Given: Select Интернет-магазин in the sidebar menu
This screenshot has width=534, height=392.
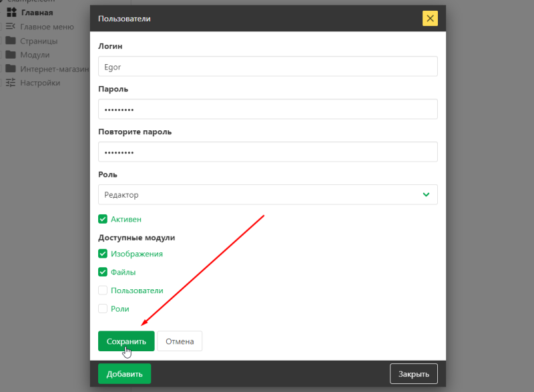Looking at the screenshot, I should [x=53, y=68].
